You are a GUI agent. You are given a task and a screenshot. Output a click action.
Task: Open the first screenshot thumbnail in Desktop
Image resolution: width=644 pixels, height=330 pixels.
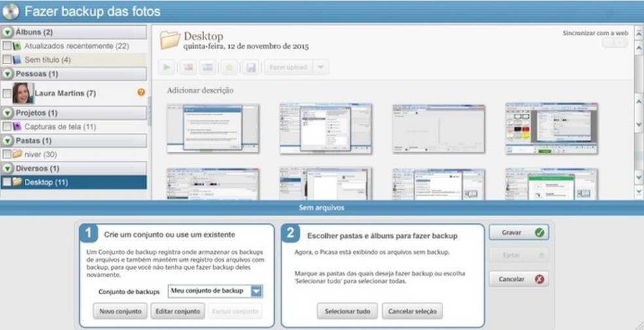point(213,128)
